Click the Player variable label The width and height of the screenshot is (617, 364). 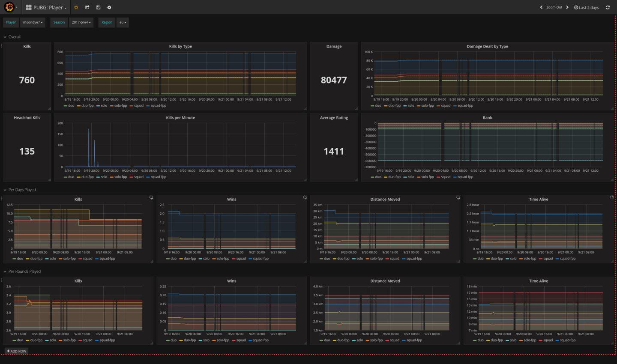[11, 22]
